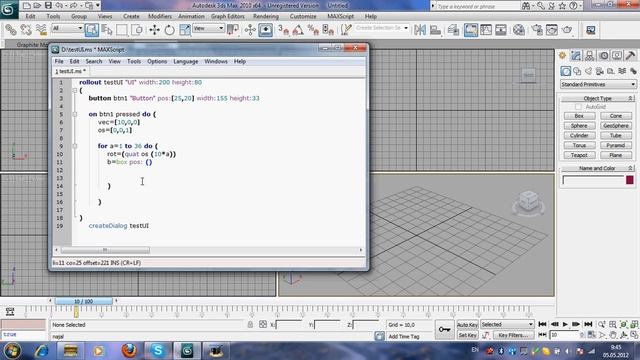Open the reference coordinate View dropdown
Screen dimensions: 640x360
click(209, 28)
